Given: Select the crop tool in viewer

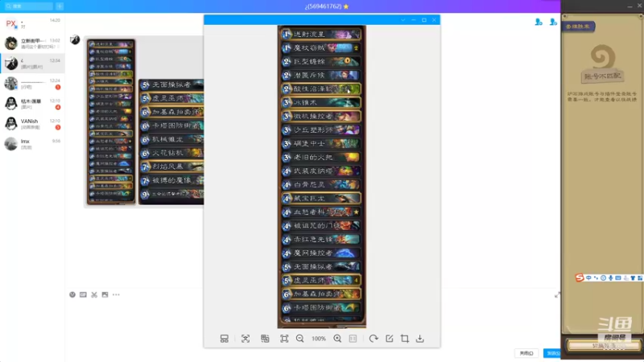Looking at the screenshot, I should 405,339.
